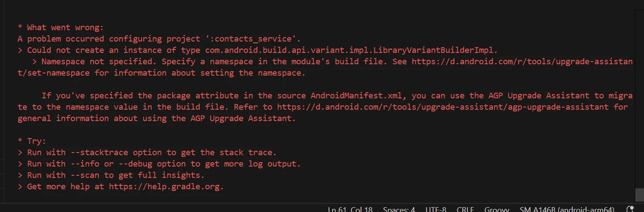This screenshot has width=644, height=212.
Task: Select the SM A146B (android-arm64) device
Action: click(567, 209)
